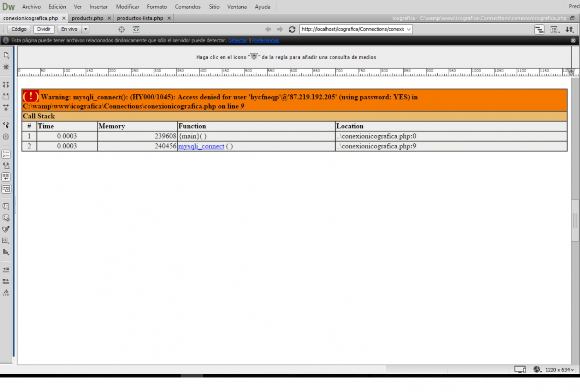Toggle line numbers icon

[6, 154]
